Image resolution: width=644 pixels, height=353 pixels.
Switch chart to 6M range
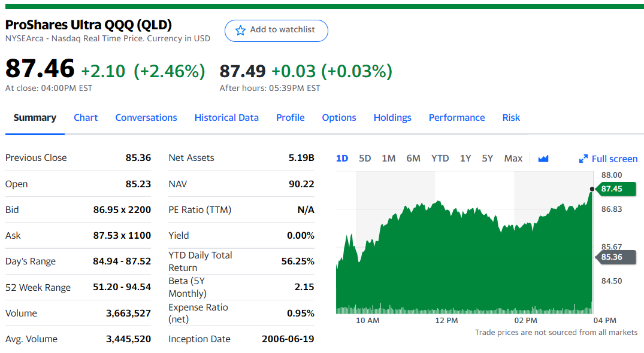point(413,159)
